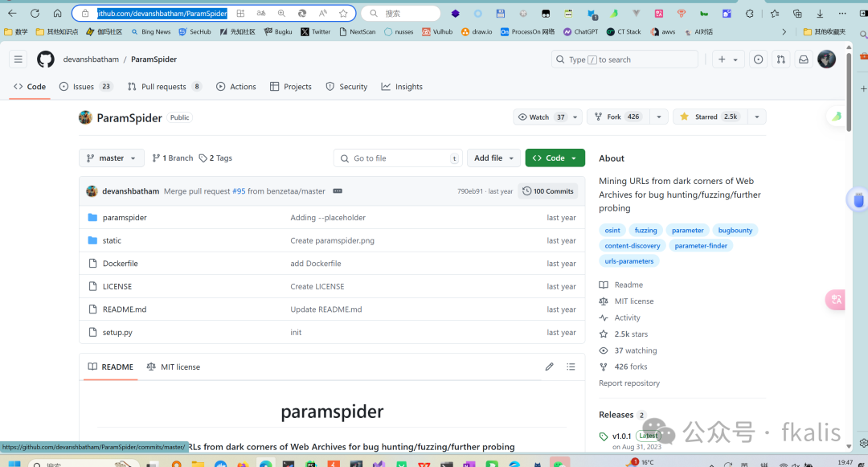This screenshot has width=868, height=467.
Task: Open the GitHub home logo
Action: pyautogui.click(x=45, y=59)
